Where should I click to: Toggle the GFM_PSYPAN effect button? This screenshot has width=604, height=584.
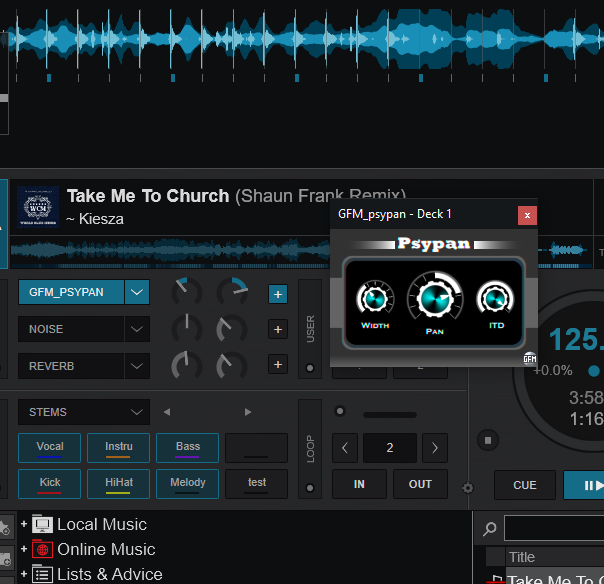click(x=71, y=292)
